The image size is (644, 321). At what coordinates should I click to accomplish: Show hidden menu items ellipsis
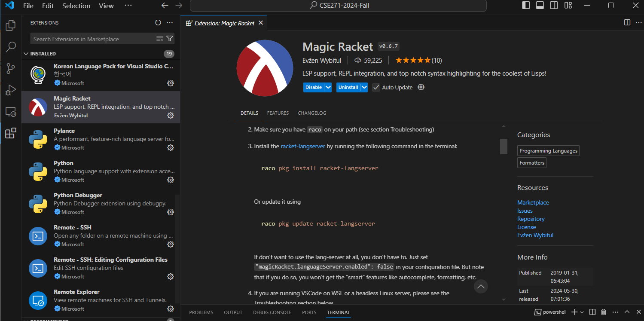pos(128,6)
